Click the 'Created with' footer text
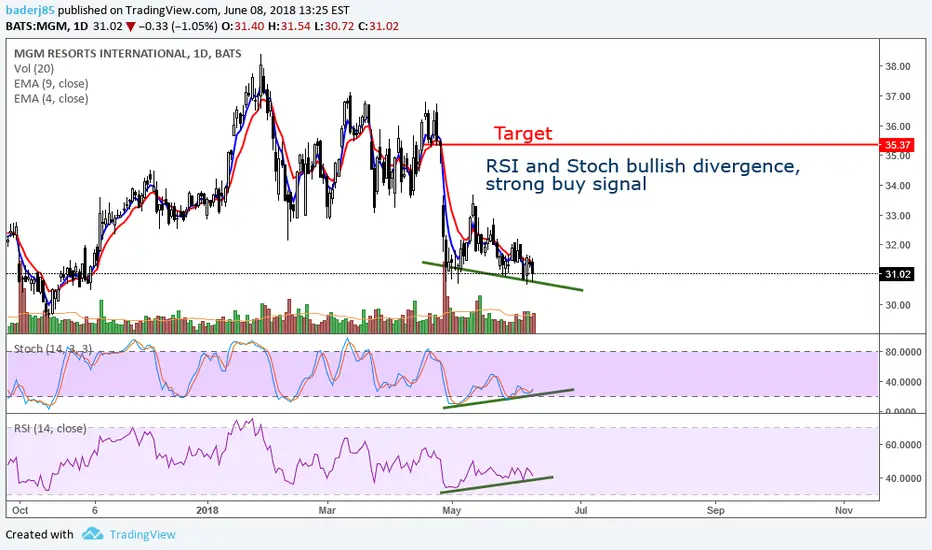The width and height of the screenshot is (932, 550). click(x=39, y=534)
